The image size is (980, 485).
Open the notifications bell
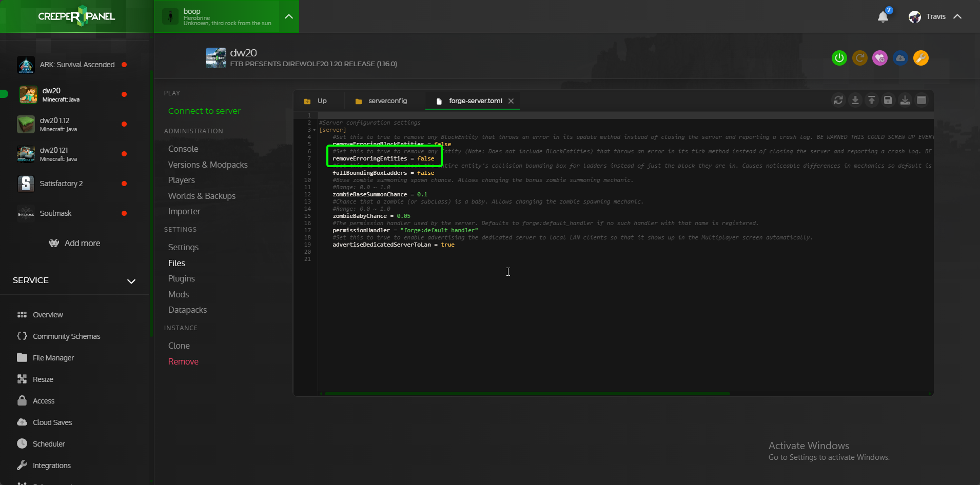(883, 17)
